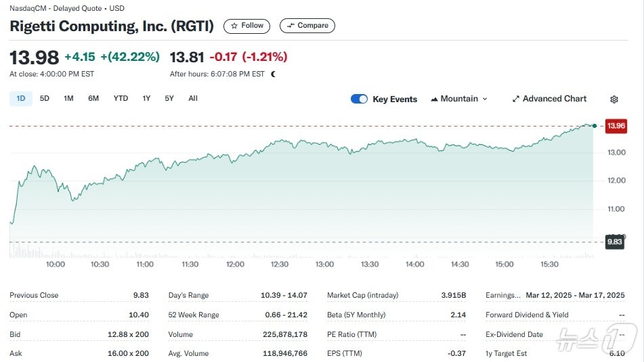
Task: Click the 13.96 current price label
Action: pyautogui.click(x=616, y=126)
